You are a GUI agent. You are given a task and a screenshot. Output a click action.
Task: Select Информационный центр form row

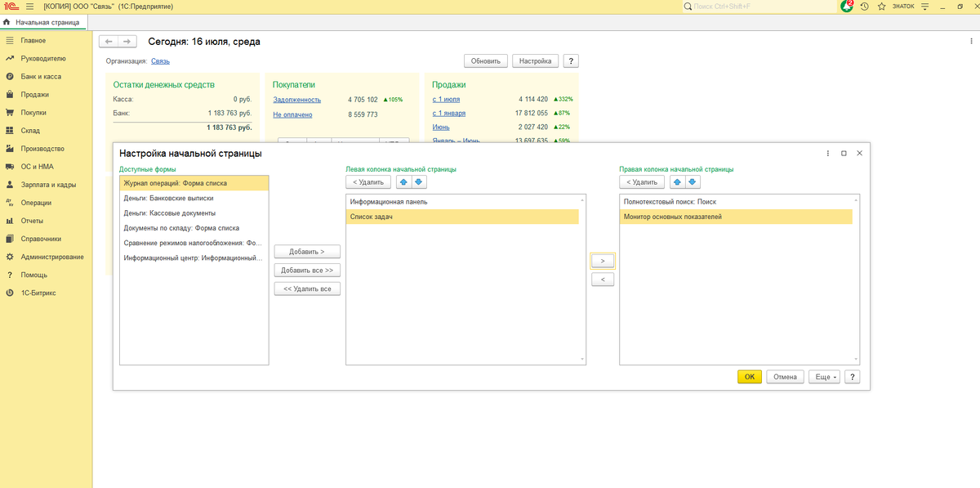click(194, 257)
